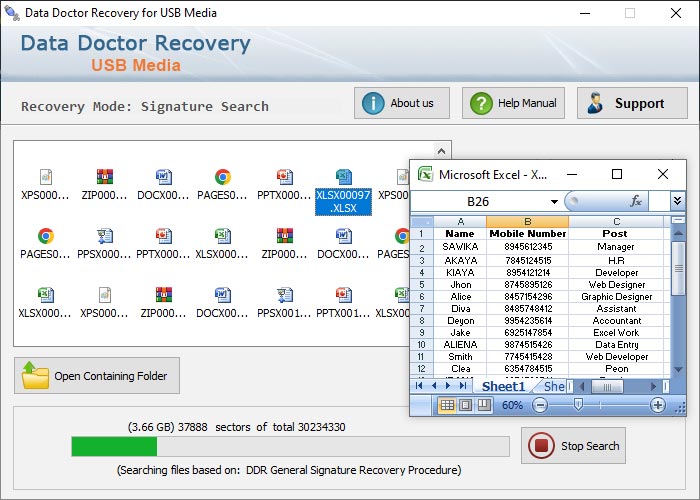Click the Excel select-all corner button
Screen dimensions: 700x500
click(422, 221)
